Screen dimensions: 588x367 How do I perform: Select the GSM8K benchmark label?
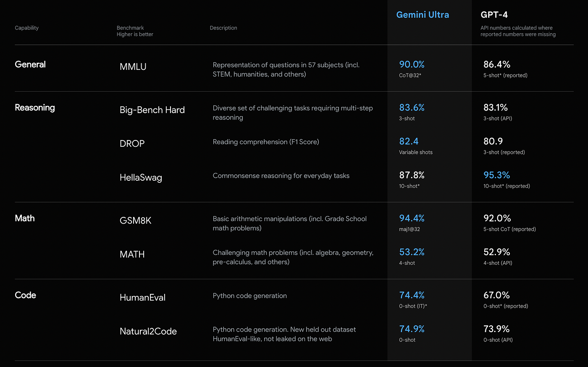pyautogui.click(x=135, y=221)
